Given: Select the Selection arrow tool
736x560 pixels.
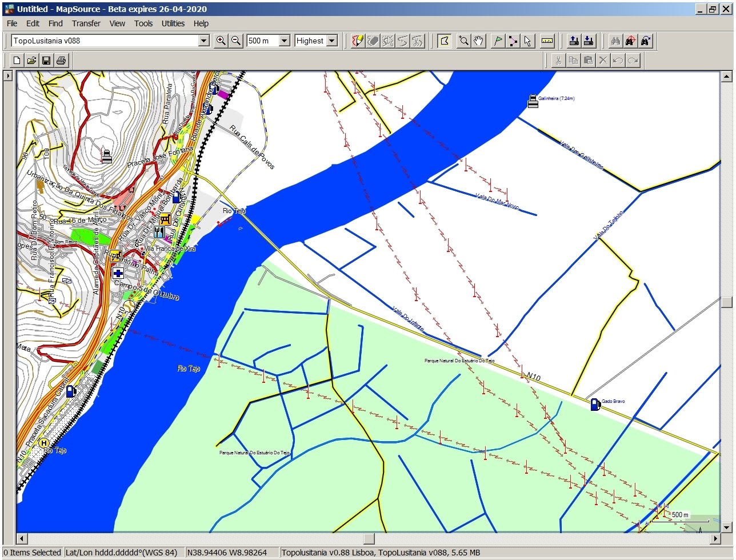Looking at the screenshot, I should 527,41.
